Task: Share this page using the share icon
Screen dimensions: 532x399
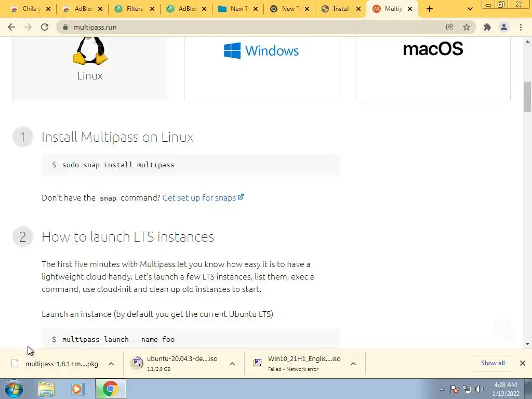Action: [449, 27]
